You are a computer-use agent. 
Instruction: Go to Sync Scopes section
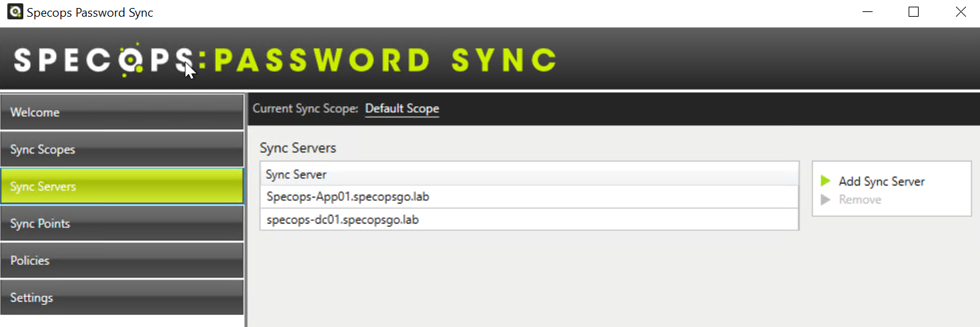122,149
